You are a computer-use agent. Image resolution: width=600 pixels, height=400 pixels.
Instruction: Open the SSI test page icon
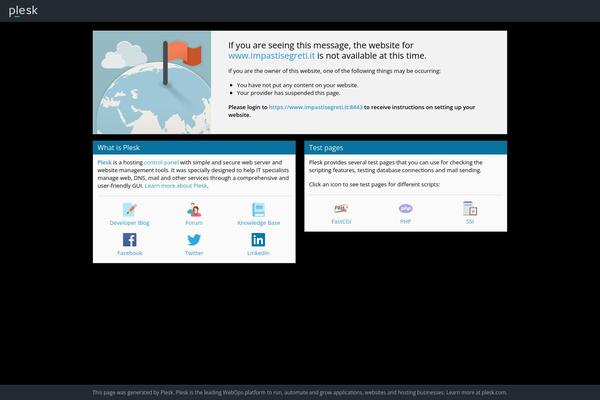coord(470,208)
